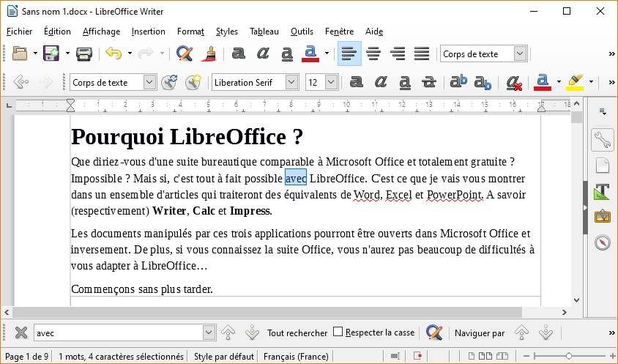
Task: Open the font size 12 dropdown
Action: 331,83
